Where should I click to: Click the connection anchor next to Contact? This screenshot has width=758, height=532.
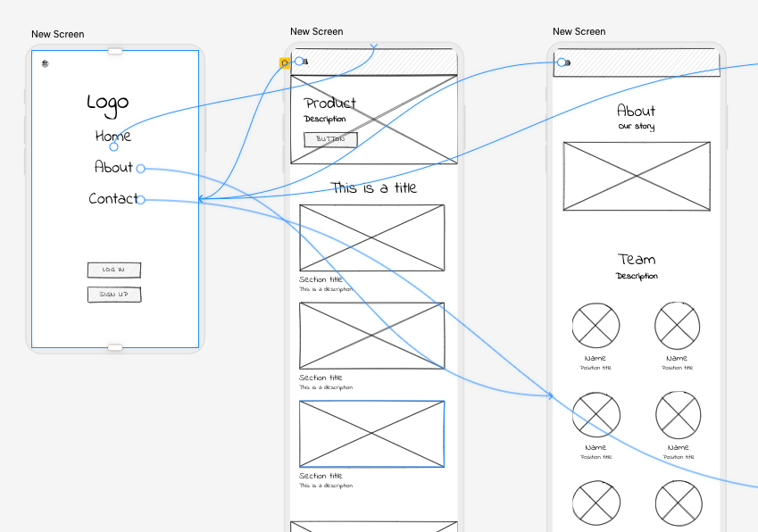click(142, 199)
